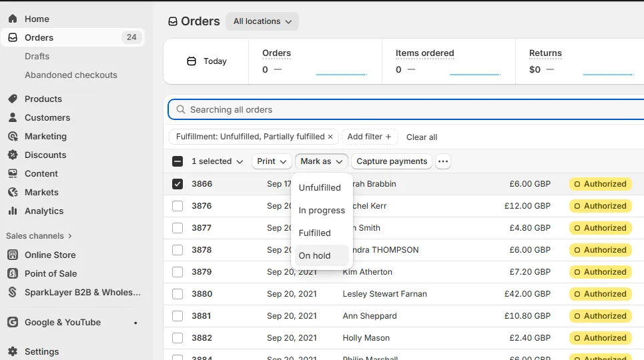Click the Point of Sale icon
This screenshot has width=644, height=360.
pyautogui.click(x=13, y=273)
